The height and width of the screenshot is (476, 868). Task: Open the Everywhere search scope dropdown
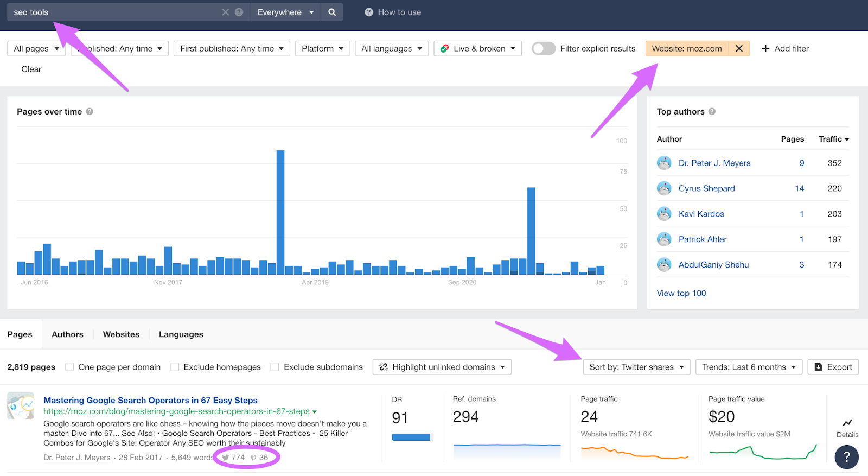click(285, 12)
